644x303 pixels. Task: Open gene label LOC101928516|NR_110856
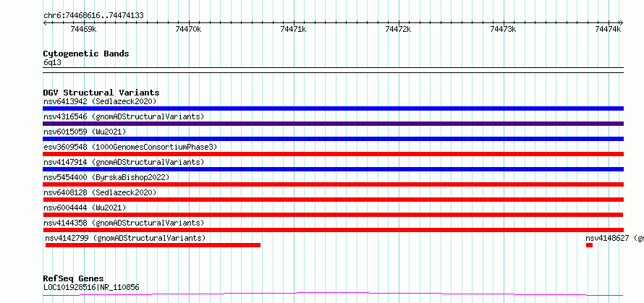(x=91, y=287)
